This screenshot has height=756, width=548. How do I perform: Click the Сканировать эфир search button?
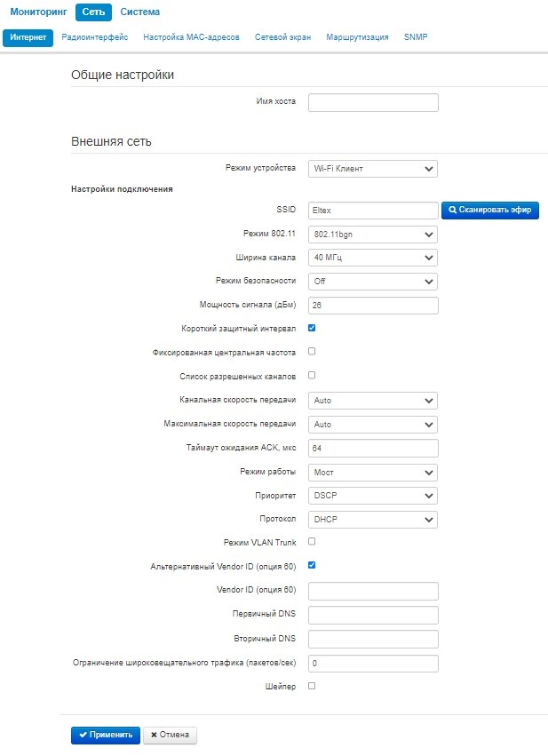[x=490, y=211]
